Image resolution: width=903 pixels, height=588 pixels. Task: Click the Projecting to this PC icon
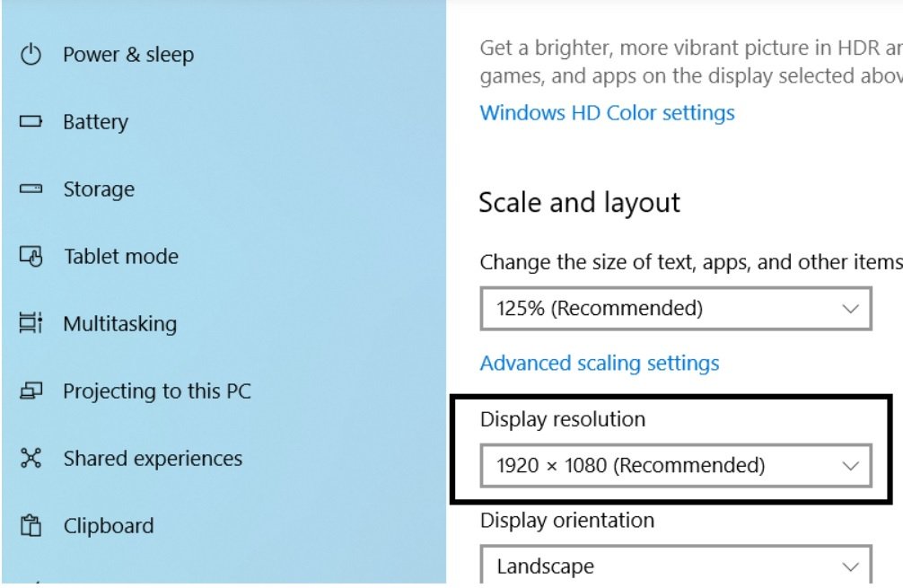[x=31, y=391]
